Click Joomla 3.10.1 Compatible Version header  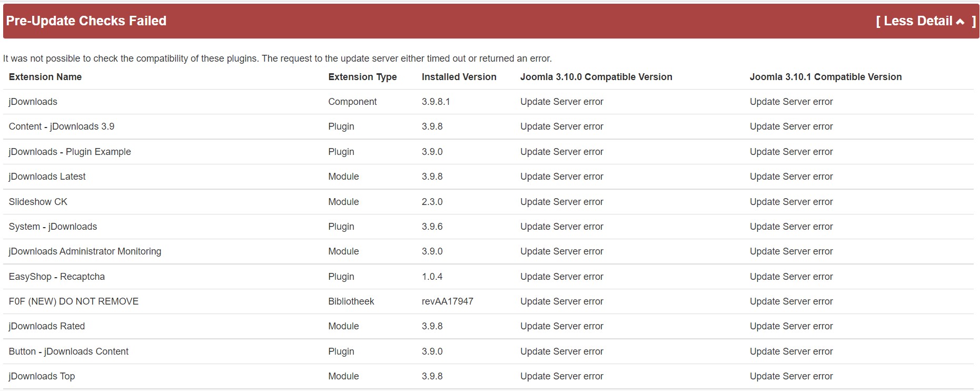click(x=826, y=77)
